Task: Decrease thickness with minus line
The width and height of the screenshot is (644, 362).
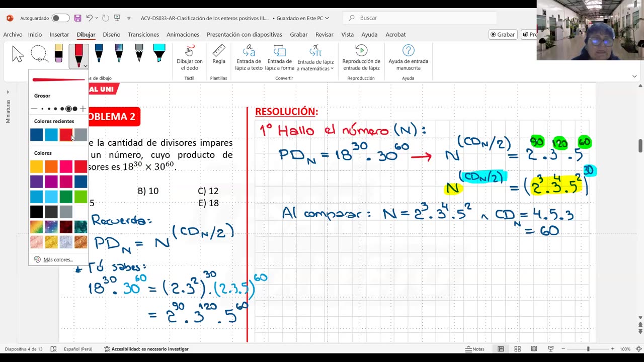Action: point(34,109)
